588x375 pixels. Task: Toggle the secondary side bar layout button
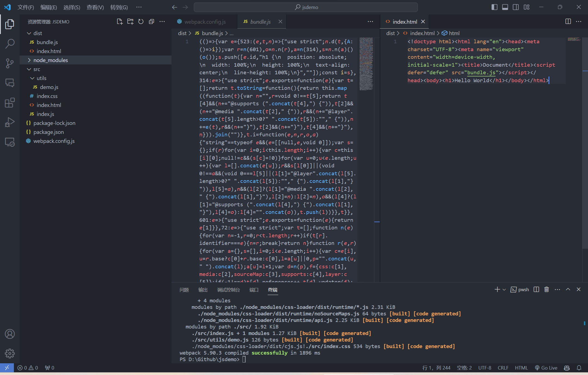point(516,7)
